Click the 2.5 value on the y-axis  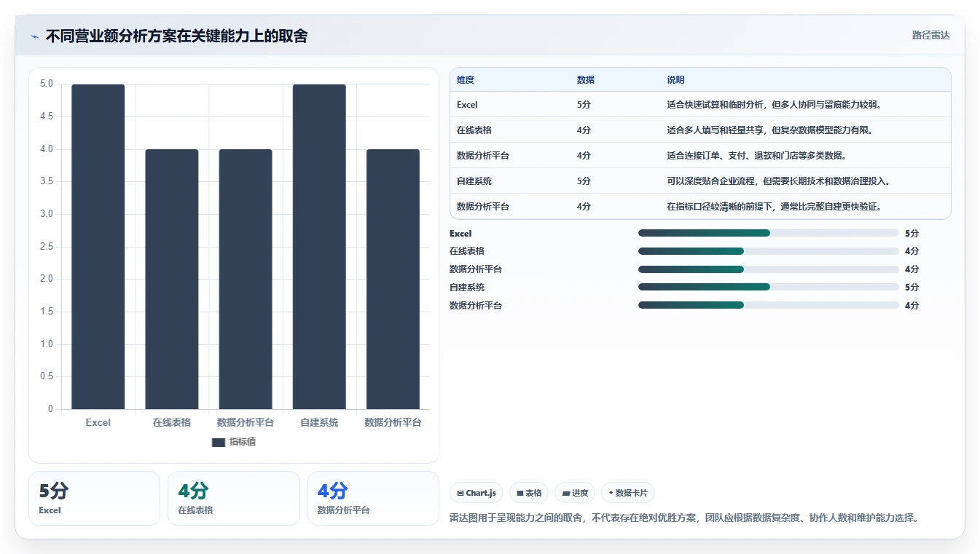(46, 247)
